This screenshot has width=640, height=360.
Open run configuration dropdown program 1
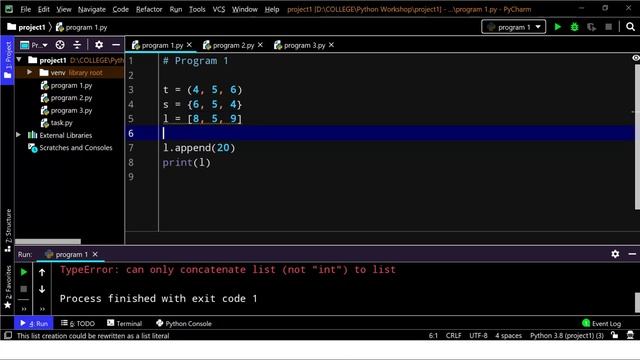[x=513, y=27]
